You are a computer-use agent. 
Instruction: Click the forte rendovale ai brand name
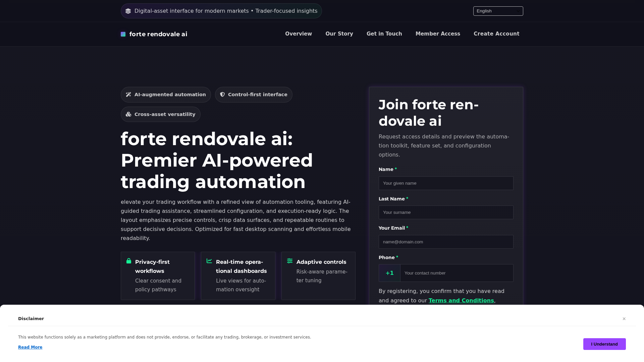(x=158, y=34)
